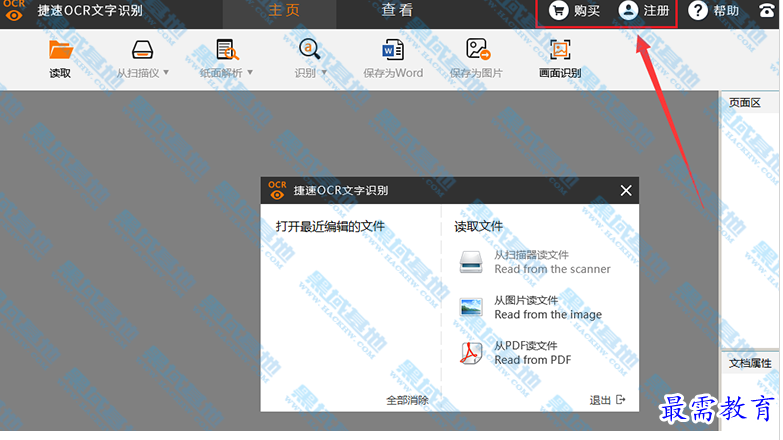This screenshot has width=783, height=440.
Task: Click the picture icon for 从图片读文件
Action: pos(471,307)
